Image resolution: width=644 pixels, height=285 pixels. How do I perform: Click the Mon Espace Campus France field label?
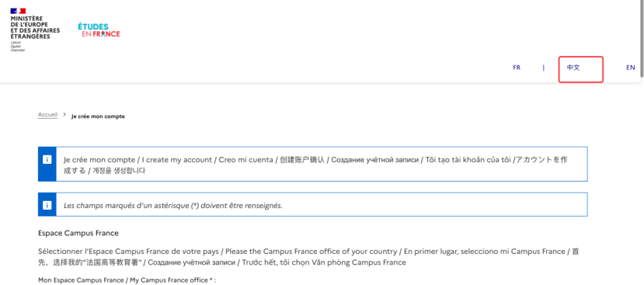tap(127, 280)
